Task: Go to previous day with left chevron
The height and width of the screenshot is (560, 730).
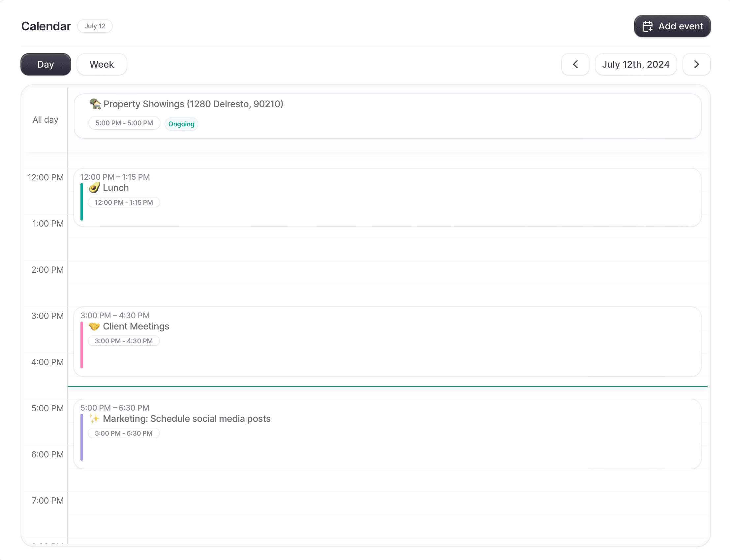Action: coord(575,64)
